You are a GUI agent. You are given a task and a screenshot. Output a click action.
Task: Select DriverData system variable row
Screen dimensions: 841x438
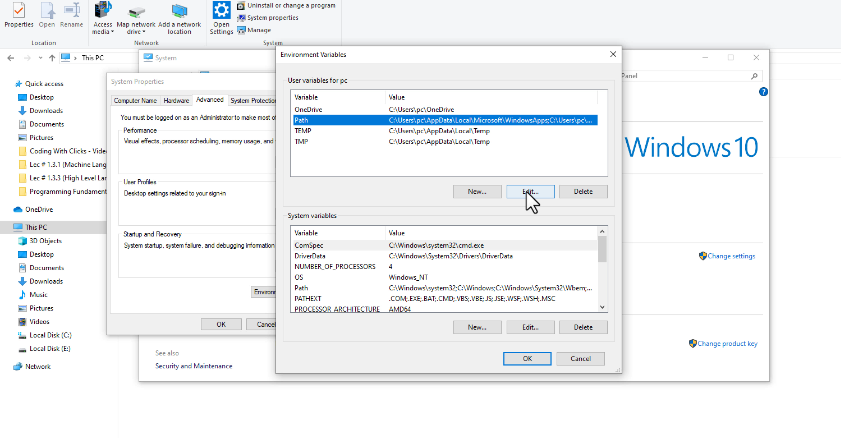coord(445,256)
